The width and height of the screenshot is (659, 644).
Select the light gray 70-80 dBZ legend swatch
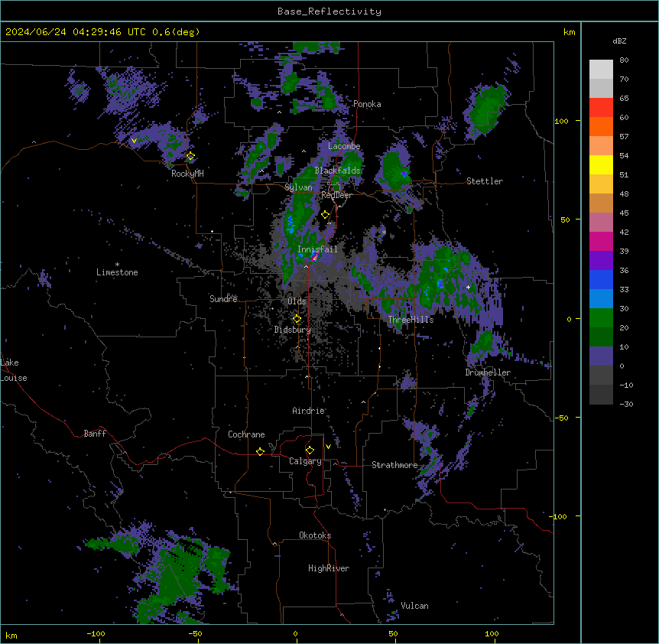point(601,70)
